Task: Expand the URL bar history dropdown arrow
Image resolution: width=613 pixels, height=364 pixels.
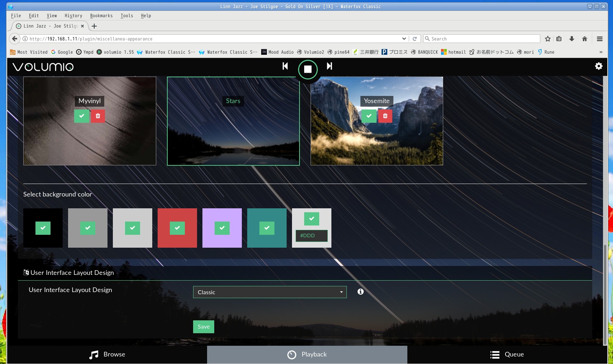Action: 404,39
